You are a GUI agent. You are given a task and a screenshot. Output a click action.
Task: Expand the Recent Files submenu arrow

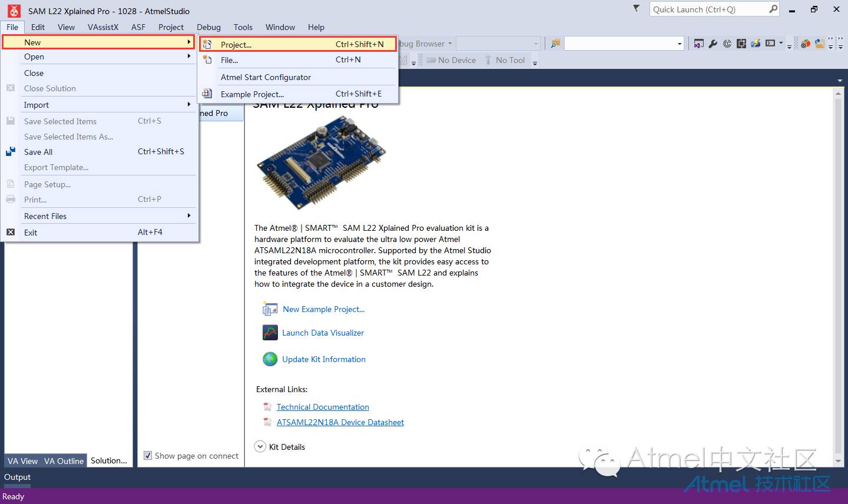tap(189, 215)
